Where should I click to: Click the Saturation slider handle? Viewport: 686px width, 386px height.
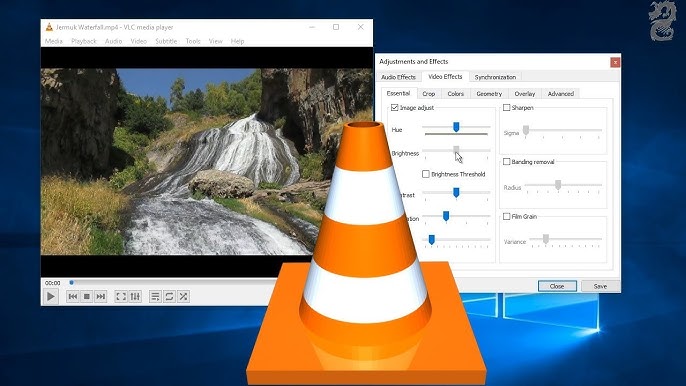click(446, 216)
